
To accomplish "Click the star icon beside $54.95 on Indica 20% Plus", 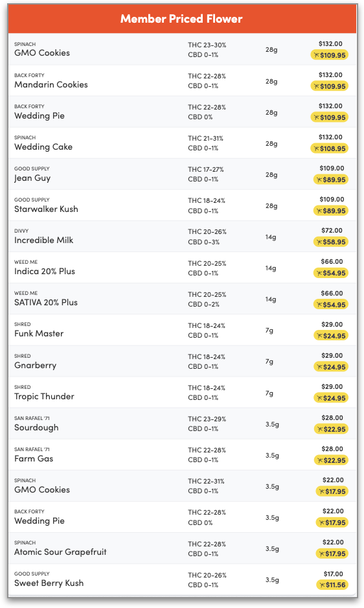I will click(319, 273).
